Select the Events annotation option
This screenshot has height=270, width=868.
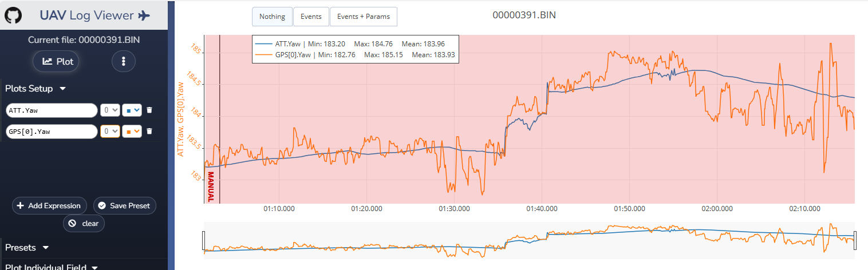(311, 17)
